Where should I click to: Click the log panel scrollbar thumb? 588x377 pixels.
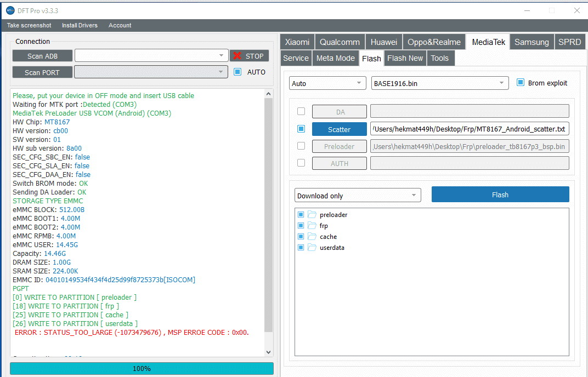(x=269, y=215)
